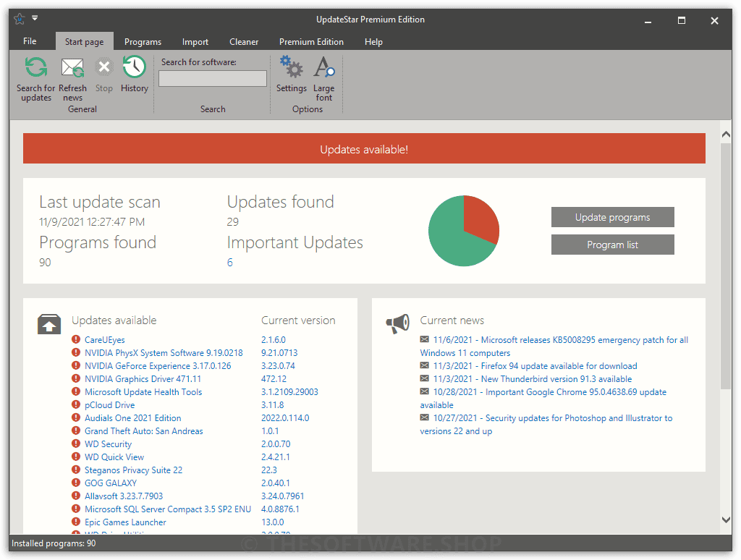Open Epic Games Launcher link
The width and height of the screenshot is (741, 560).
tap(125, 522)
